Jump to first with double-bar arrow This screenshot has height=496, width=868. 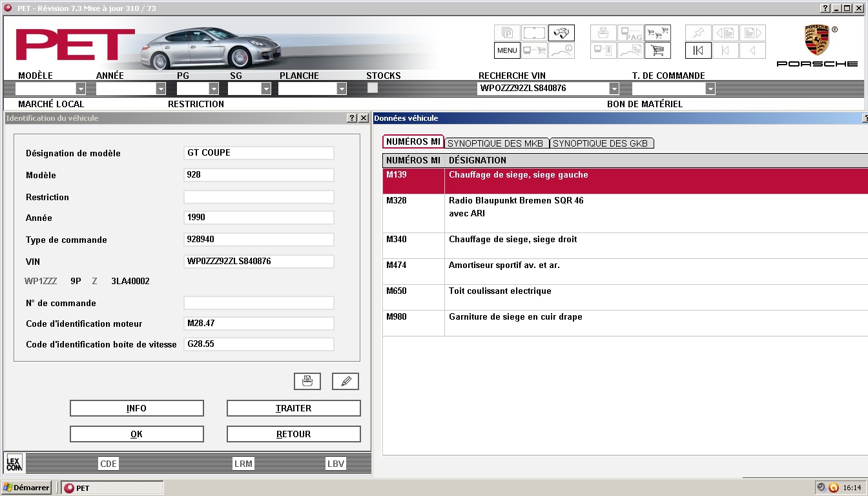point(699,50)
